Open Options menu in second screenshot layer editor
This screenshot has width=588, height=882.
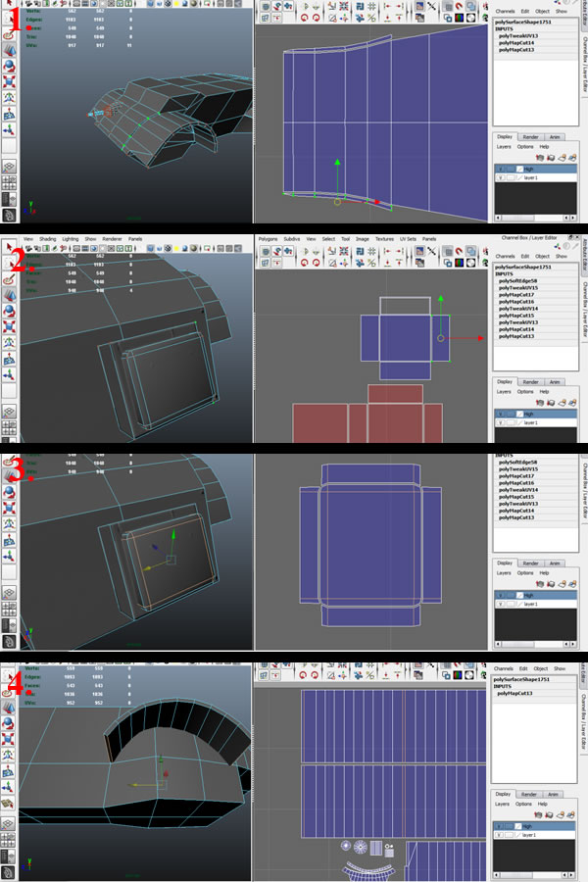pos(525,391)
